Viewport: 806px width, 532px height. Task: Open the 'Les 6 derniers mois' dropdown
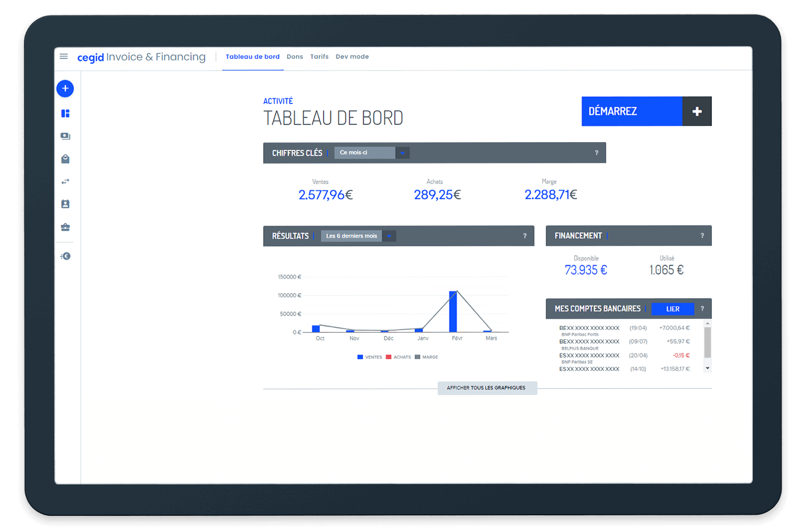coord(389,236)
